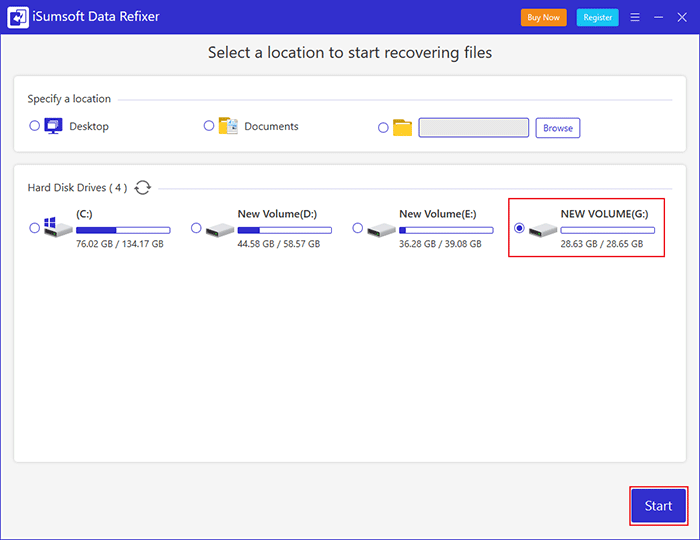Click the (C:) drive usage bar

(123, 230)
